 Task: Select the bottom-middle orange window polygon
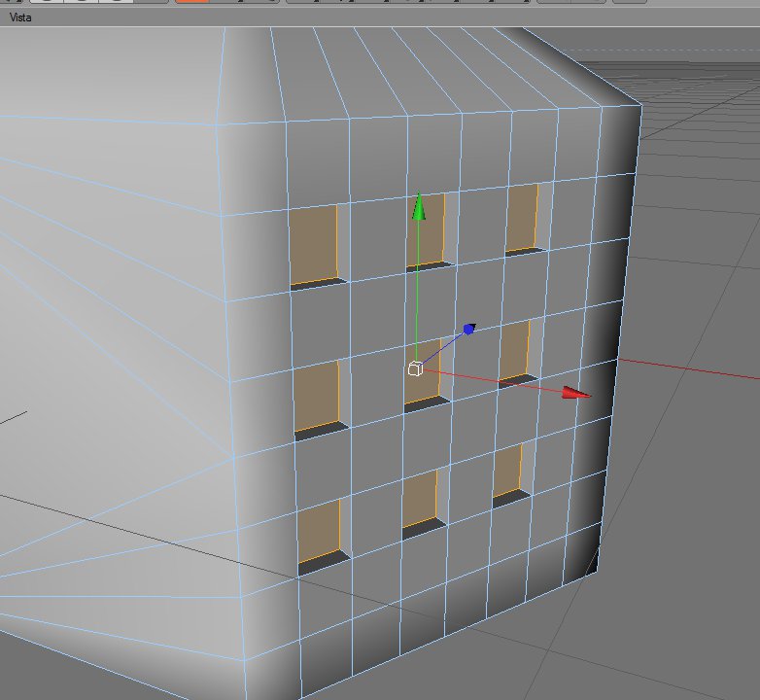[x=419, y=499]
